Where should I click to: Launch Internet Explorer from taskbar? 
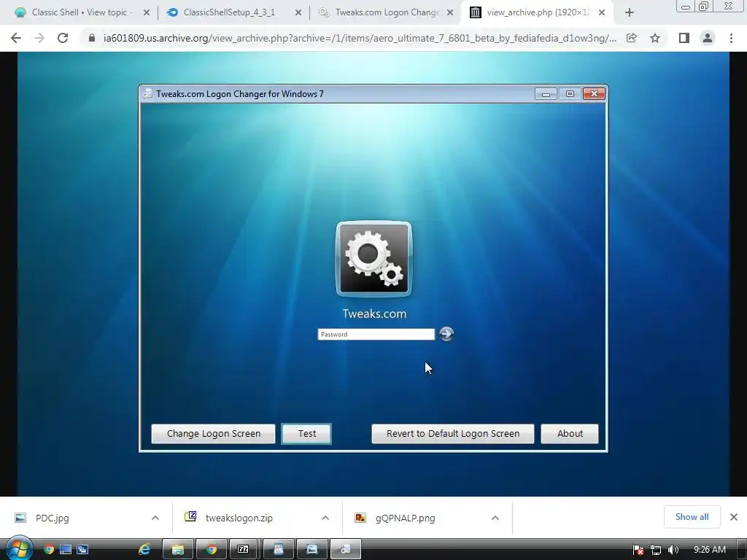point(144,550)
